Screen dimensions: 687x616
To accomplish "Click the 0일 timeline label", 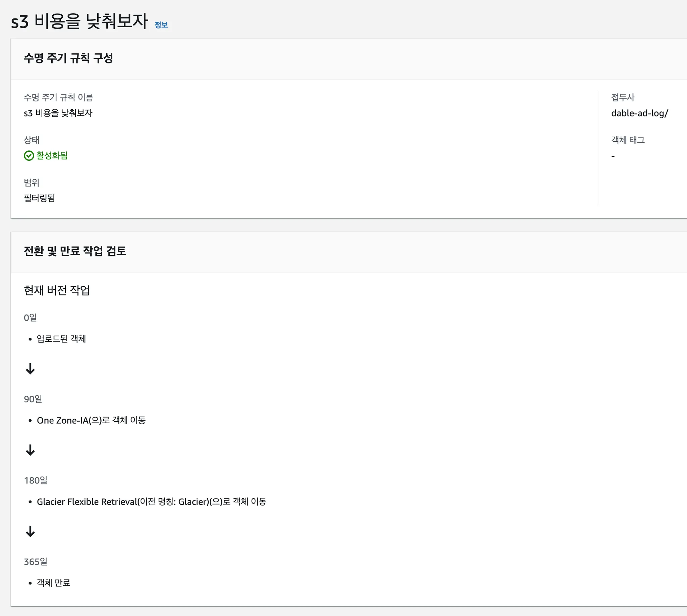I will (x=31, y=318).
